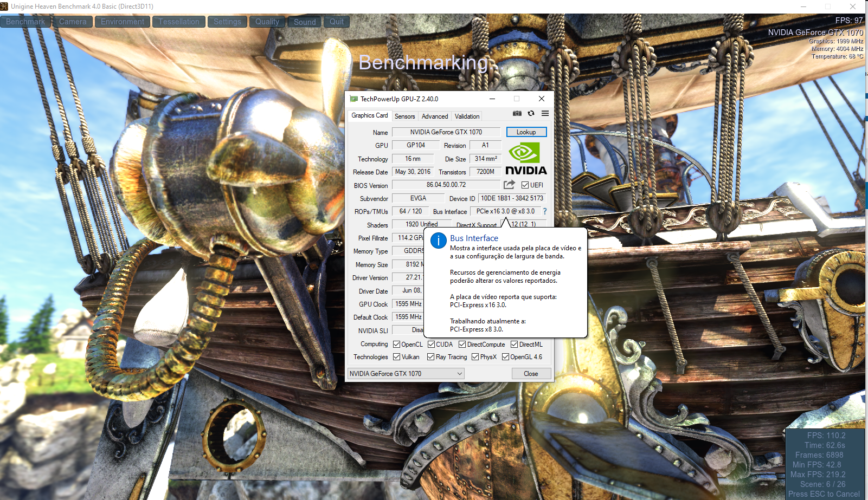The image size is (868, 500).
Task: Click the Name field showing GTX 1070
Action: click(x=446, y=132)
